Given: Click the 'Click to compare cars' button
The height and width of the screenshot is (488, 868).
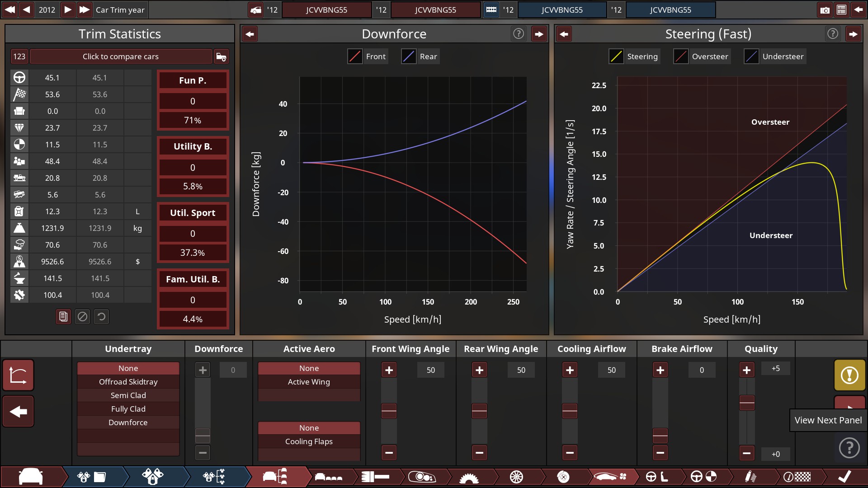Looking at the screenshot, I should coord(121,56).
